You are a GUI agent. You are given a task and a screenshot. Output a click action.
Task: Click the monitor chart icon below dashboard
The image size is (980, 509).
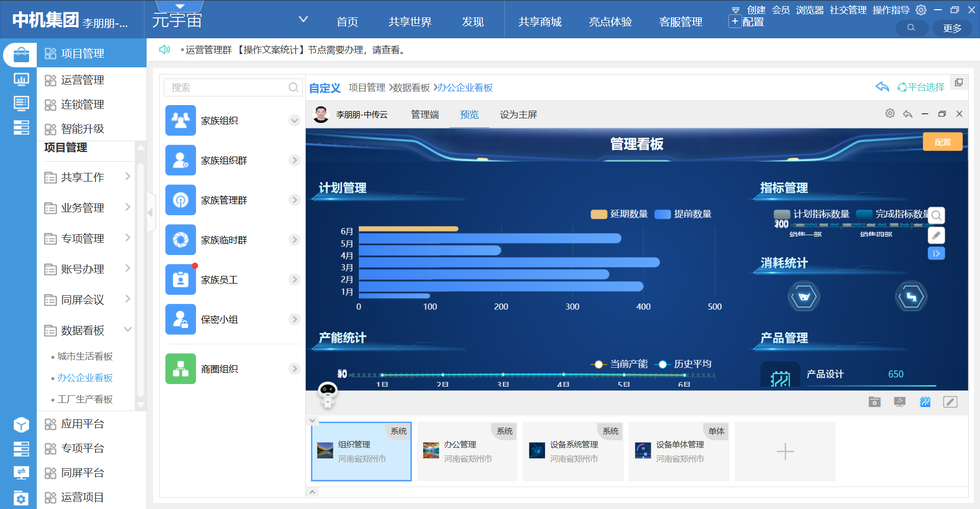(x=900, y=402)
